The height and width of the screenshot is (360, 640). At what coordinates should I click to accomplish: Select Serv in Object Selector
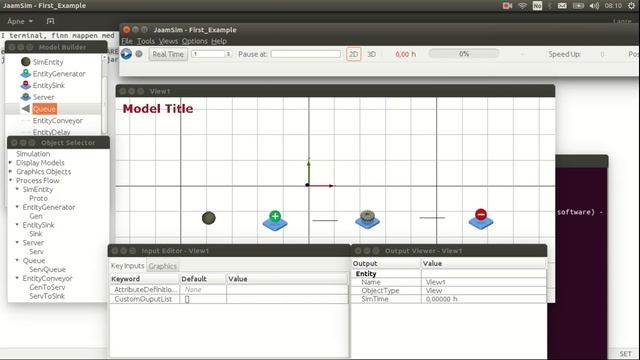[x=37, y=252]
